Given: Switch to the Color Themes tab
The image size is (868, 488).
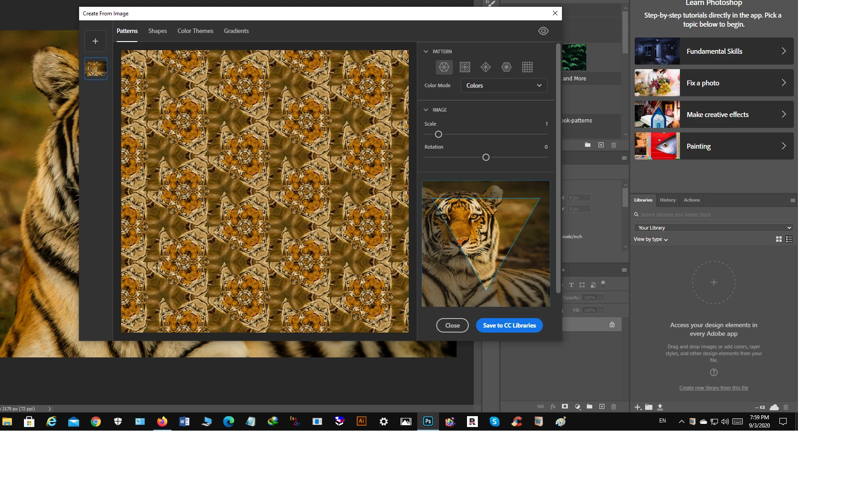Looking at the screenshot, I should pyautogui.click(x=195, y=31).
